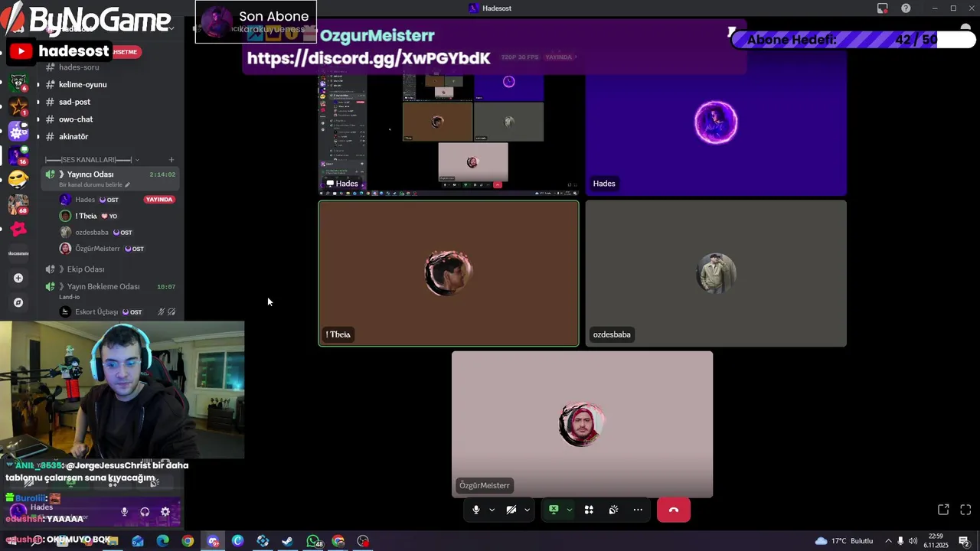The height and width of the screenshot is (551, 980).
Task: Toggle deafen headphones in user panel
Action: pyautogui.click(x=145, y=512)
